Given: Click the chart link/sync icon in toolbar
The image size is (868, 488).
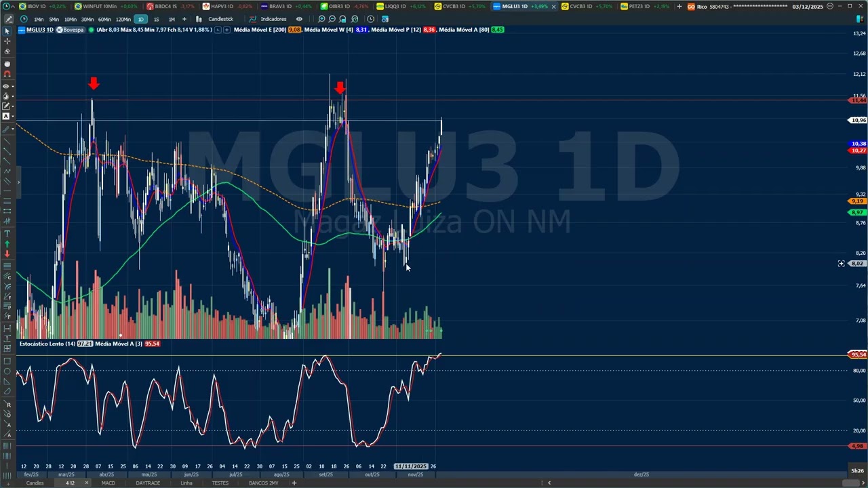Looking at the screenshot, I should pos(384,19).
